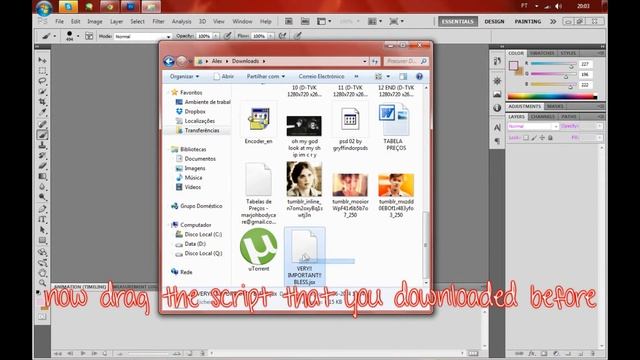Select the Move tool in Photoshop toolbox

coord(42,60)
